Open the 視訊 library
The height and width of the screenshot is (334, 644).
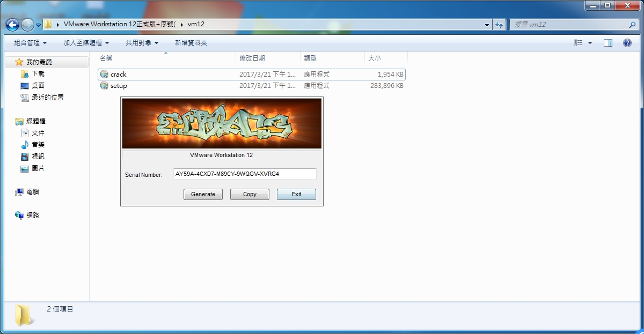(x=38, y=157)
